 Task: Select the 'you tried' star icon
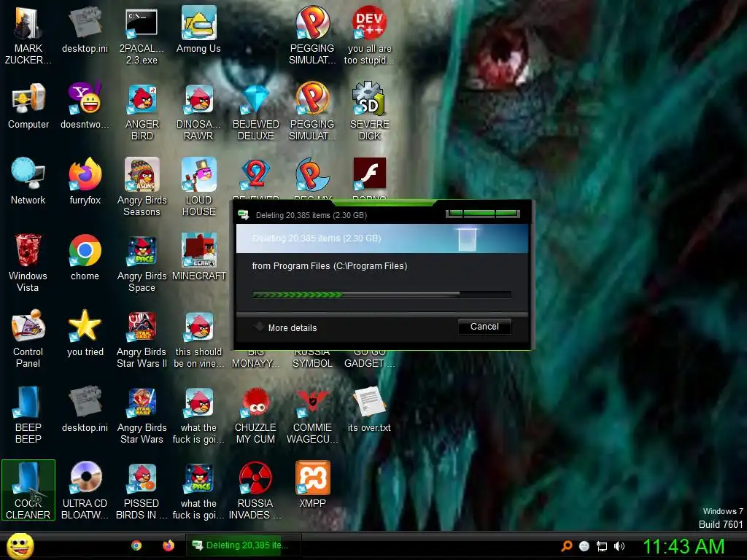click(x=85, y=333)
